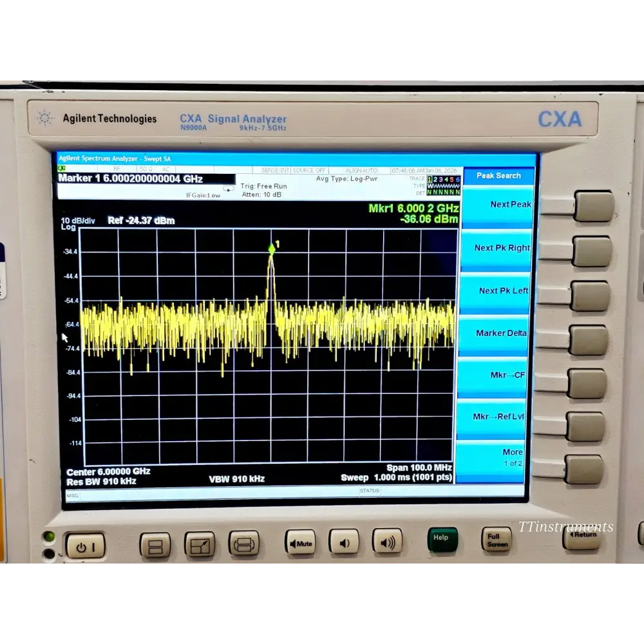644x644 pixels.
Task: Push hardware key beside Next Peak
Action: coord(594,206)
